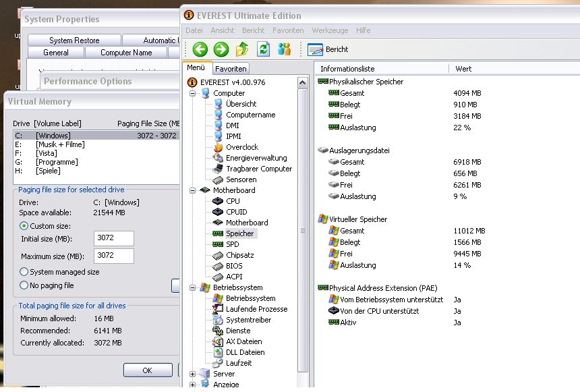Select Motherboard child item under Motherboard
The width and height of the screenshot is (580, 392).
[x=247, y=223]
